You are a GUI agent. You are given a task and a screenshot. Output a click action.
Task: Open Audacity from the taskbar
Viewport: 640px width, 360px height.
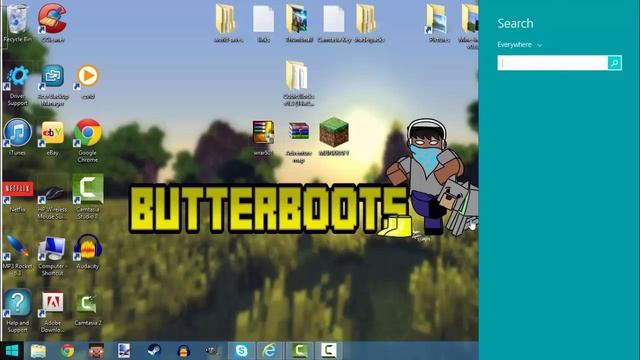[x=183, y=351]
